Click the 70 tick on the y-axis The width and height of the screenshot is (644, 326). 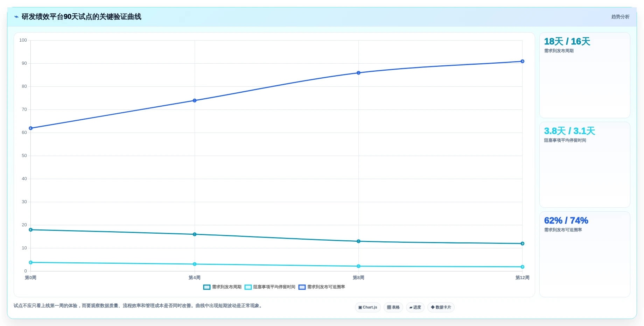pos(24,109)
